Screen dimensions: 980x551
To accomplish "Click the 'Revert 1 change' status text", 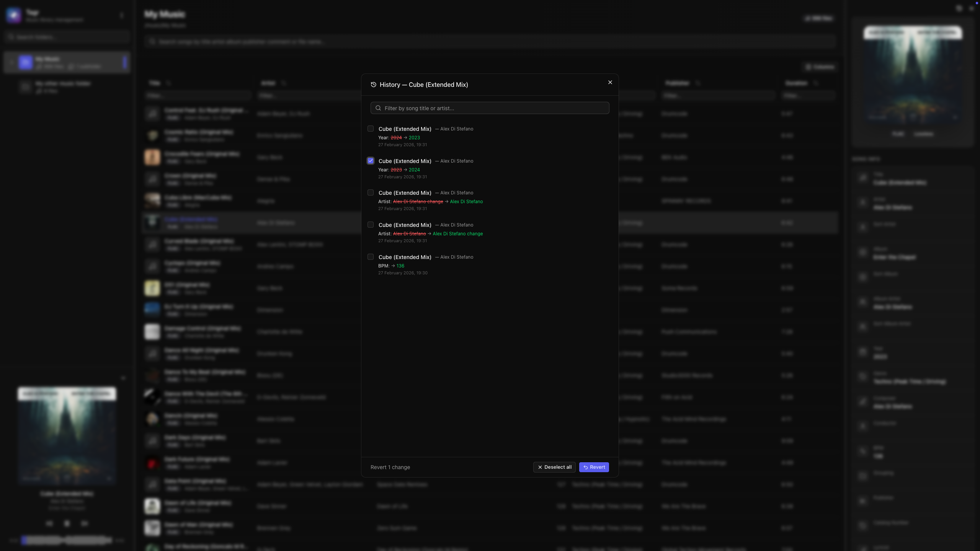I will [390, 467].
